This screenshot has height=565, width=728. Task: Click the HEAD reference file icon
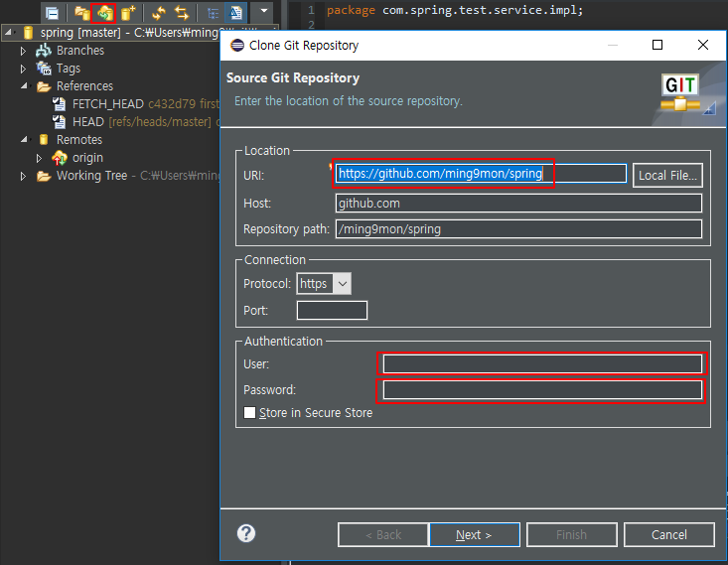[59, 121]
